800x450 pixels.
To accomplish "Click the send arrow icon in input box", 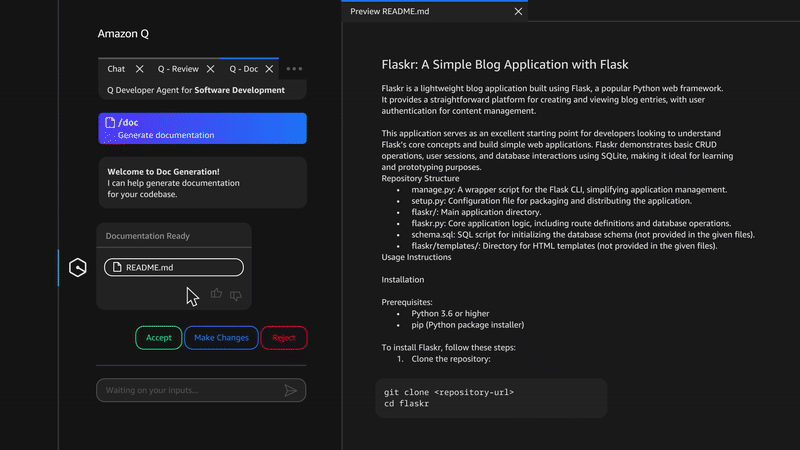I will [x=291, y=390].
